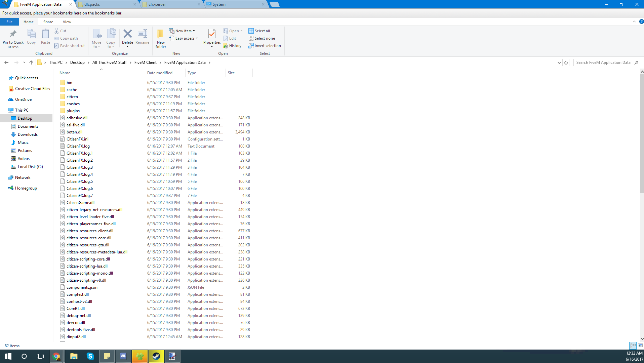Select the components.json file
This screenshot has width=644, height=363.
(82, 287)
